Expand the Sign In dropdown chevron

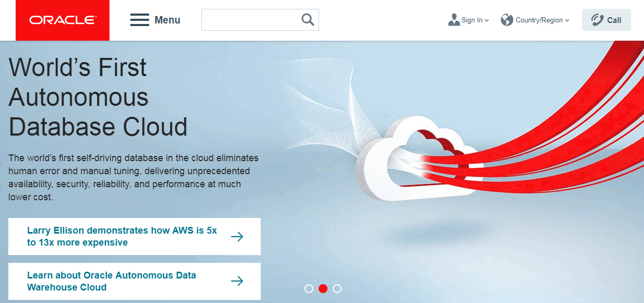pos(487,20)
